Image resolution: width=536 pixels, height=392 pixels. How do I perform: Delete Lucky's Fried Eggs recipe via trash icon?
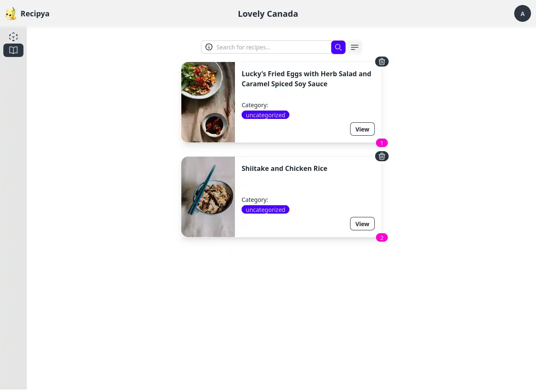(382, 62)
